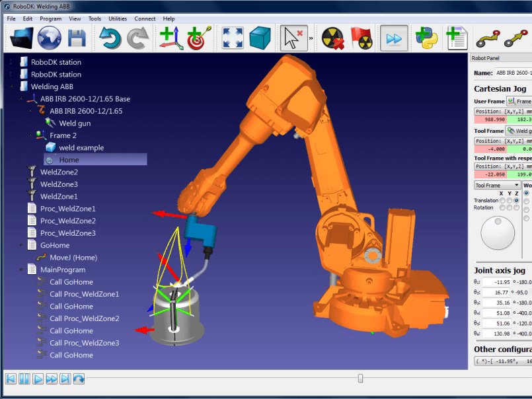Click the θ1 joint value field
The height and width of the screenshot is (399, 532).
point(497,282)
